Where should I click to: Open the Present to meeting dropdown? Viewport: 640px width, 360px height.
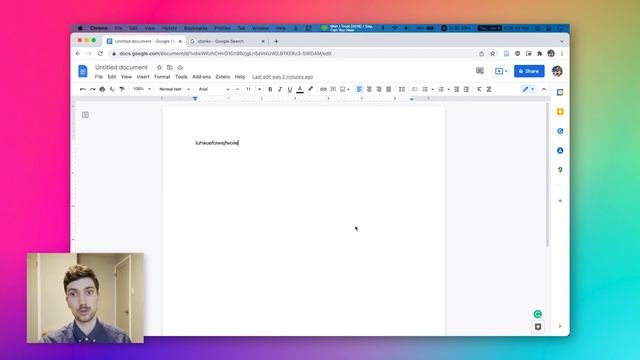[501, 71]
